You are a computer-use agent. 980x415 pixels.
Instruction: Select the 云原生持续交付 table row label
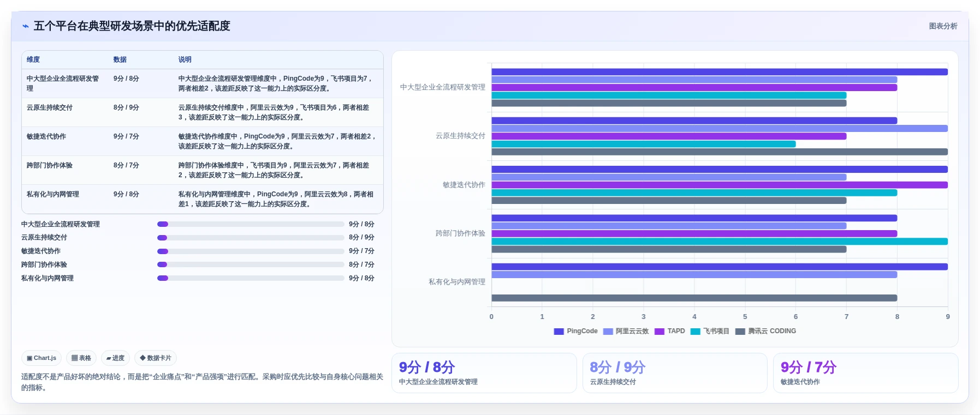click(x=50, y=107)
